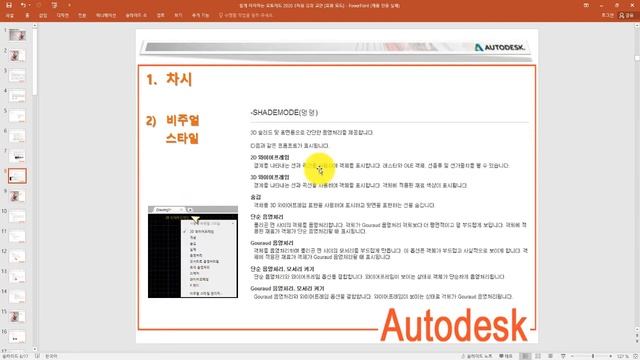
Task: Select slide 15 thumbnail
Action: coord(17,316)
